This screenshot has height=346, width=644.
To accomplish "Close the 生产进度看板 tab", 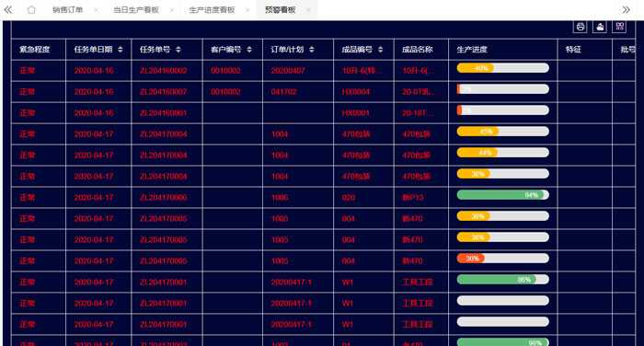I will pos(247,10).
